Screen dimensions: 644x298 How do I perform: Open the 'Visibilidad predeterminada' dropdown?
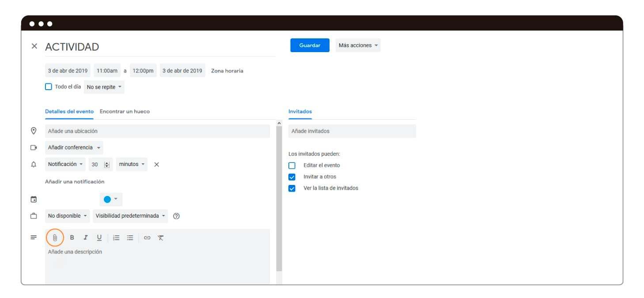click(131, 216)
